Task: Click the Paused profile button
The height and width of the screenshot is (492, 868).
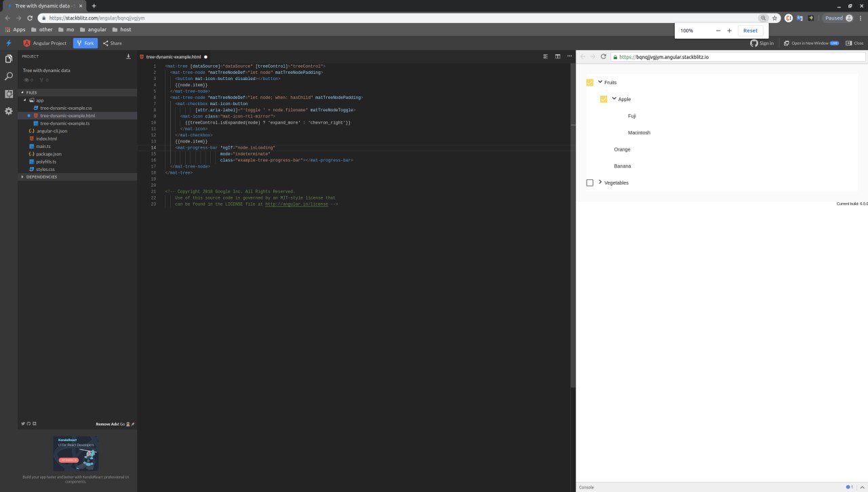Action: 838,18
